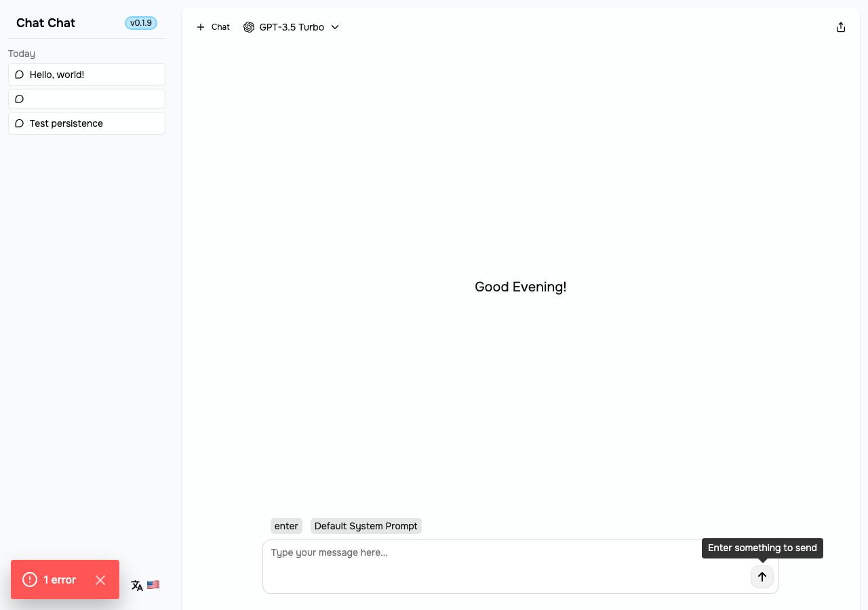868x610 pixels.
Task: Click the GPT-3.5 Turbo model name
Action: (x=292, y=27)
